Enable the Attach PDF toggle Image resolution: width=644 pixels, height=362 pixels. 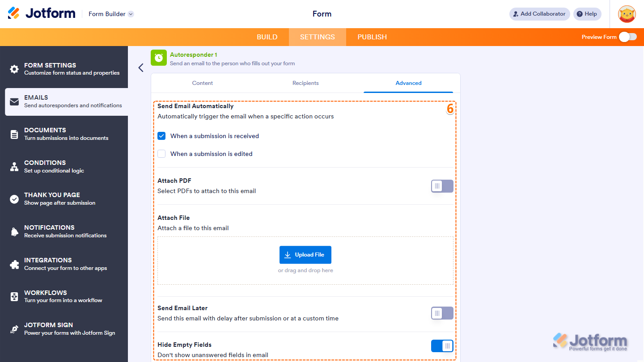tap(442, 186)
